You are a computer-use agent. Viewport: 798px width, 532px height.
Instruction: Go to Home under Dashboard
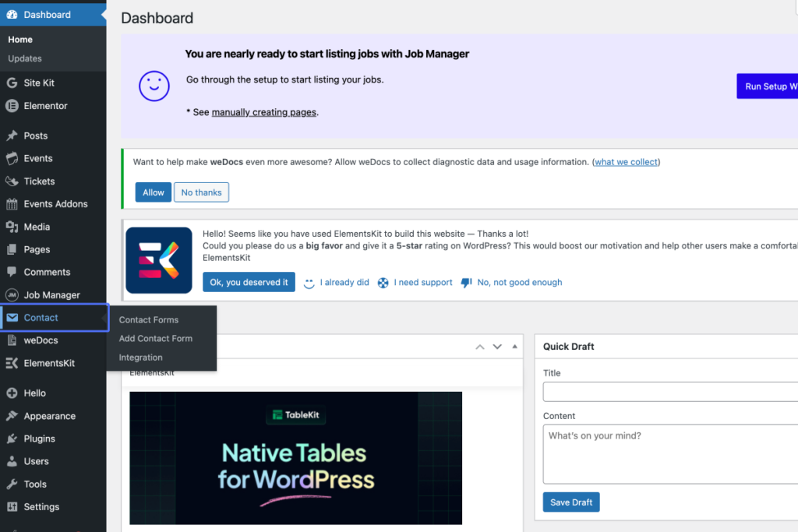click(x=20, y=39)
